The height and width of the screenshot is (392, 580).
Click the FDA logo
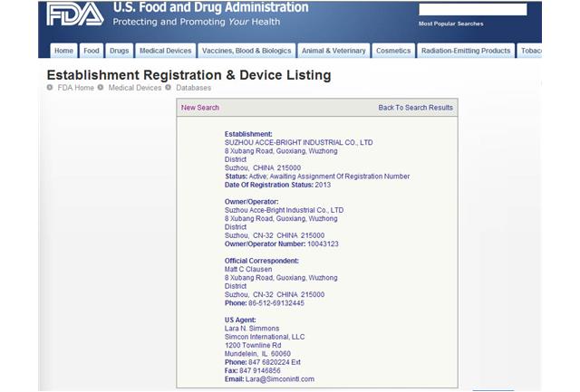(74, 14)
